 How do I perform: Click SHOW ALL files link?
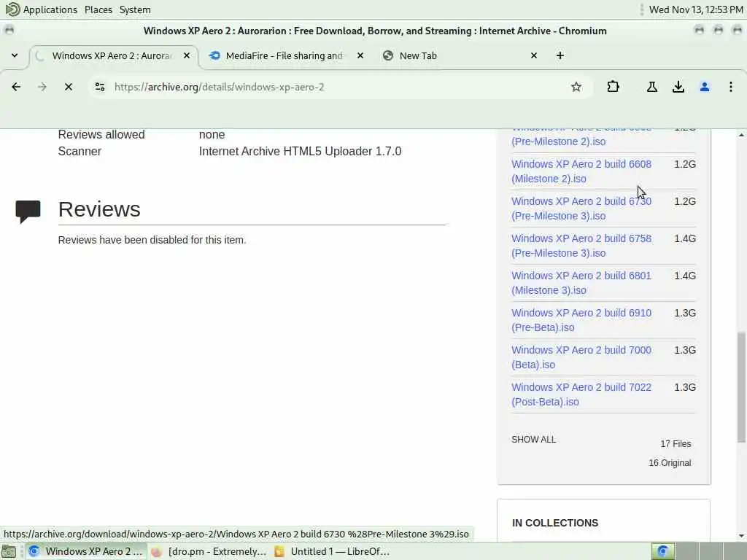[x=533, y=439]
